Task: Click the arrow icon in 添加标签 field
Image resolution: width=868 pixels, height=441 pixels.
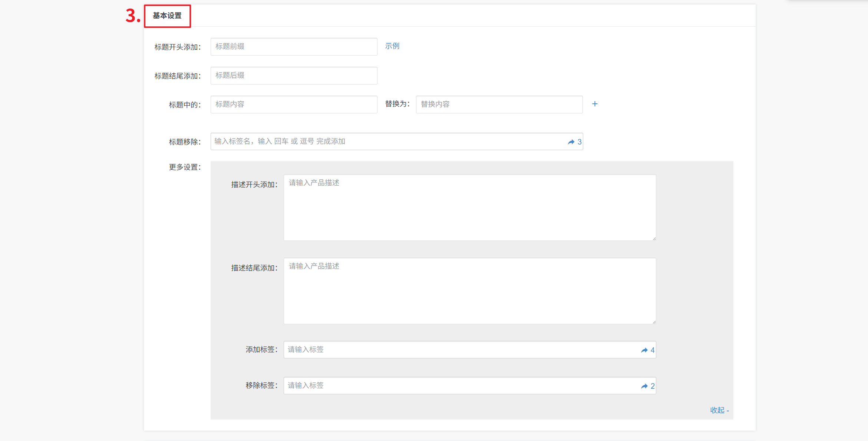Action: pyautogui.click(x=644, y=350)
